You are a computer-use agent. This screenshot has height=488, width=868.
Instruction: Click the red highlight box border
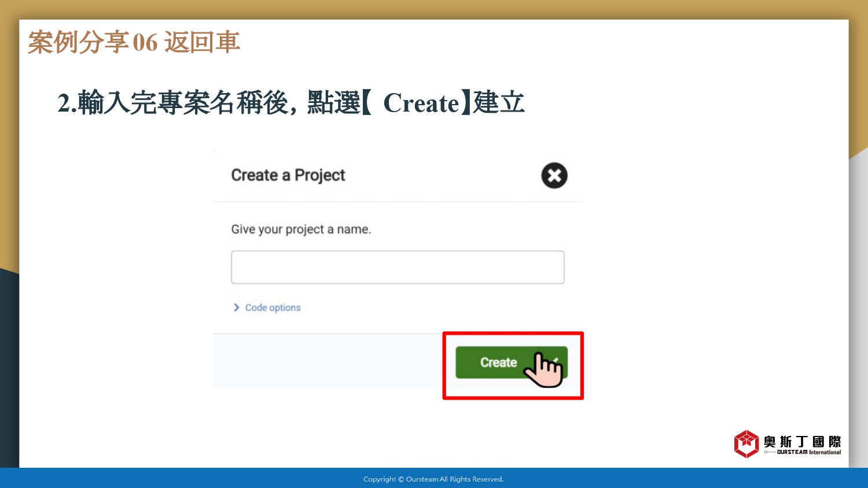[x=513, y=333]
